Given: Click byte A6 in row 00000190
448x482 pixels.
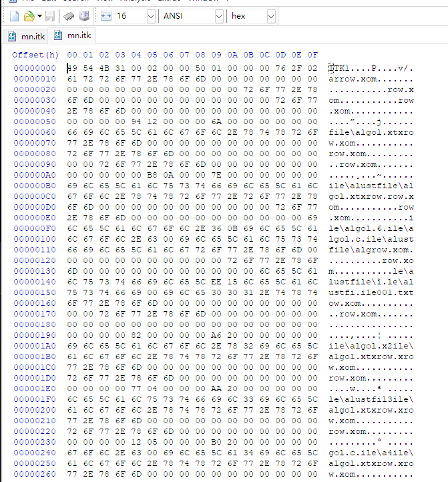Looking at the screenshot, I should click(216, 335).
